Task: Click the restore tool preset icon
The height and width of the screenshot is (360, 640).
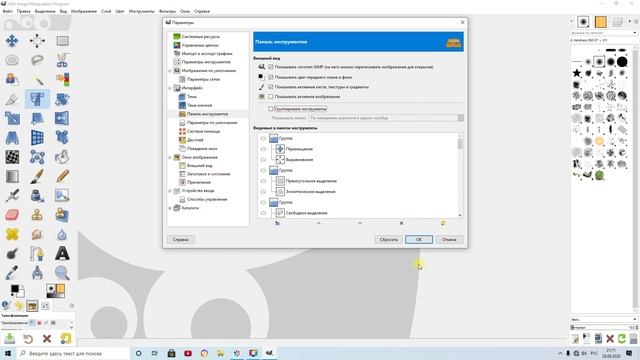Action: 28,338
